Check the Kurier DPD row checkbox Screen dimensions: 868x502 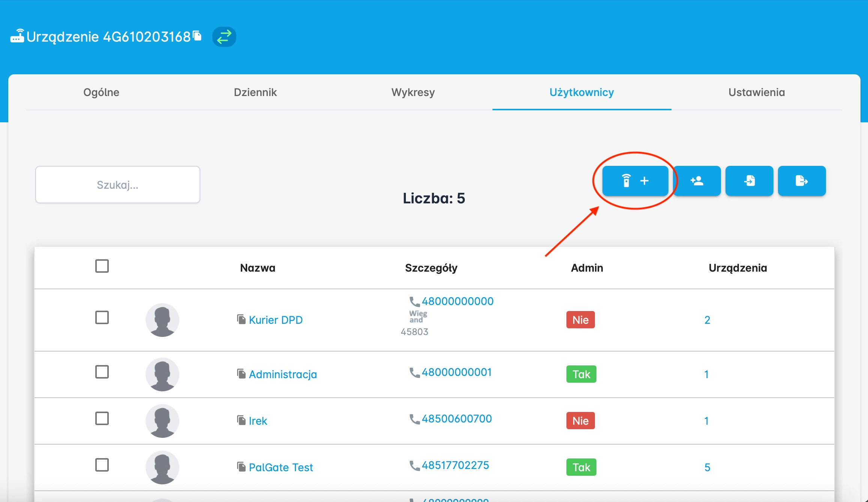coord(102,317)
